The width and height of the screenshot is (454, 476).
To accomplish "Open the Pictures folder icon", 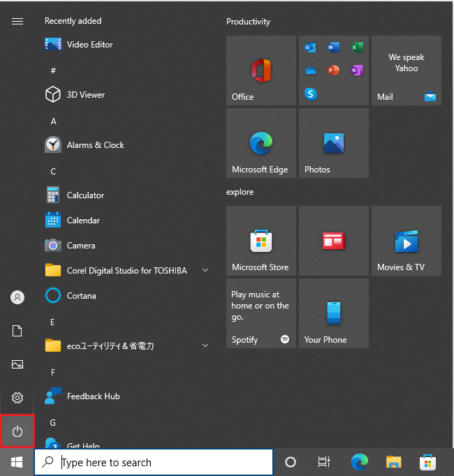I will tap(17, 364).
